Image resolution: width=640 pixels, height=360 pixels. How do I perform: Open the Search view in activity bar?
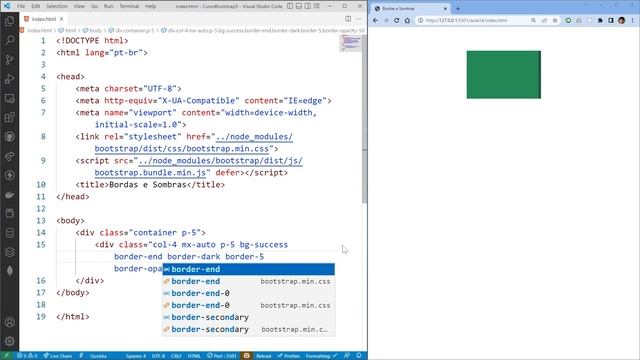(x=9, y=40)
